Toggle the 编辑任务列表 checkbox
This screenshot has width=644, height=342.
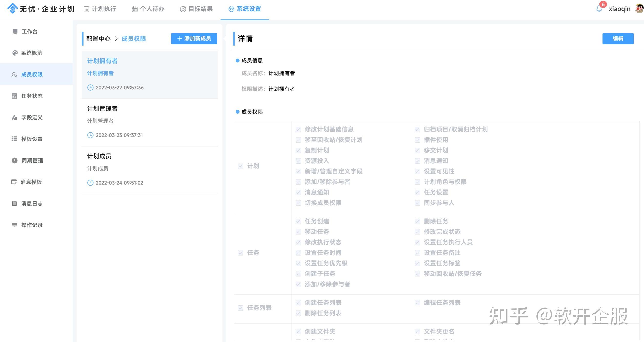tap(417, 303)
